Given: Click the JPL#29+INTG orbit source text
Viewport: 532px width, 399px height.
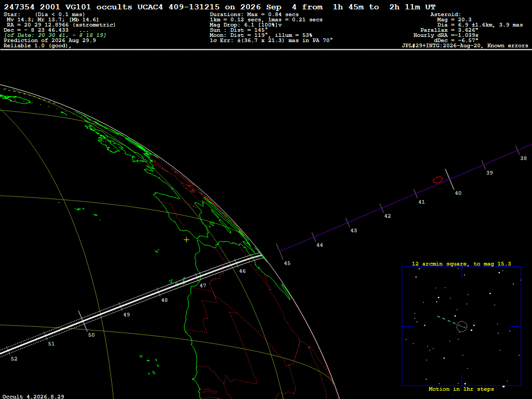Looking at the screenshot, I should [x=465, y=46].
